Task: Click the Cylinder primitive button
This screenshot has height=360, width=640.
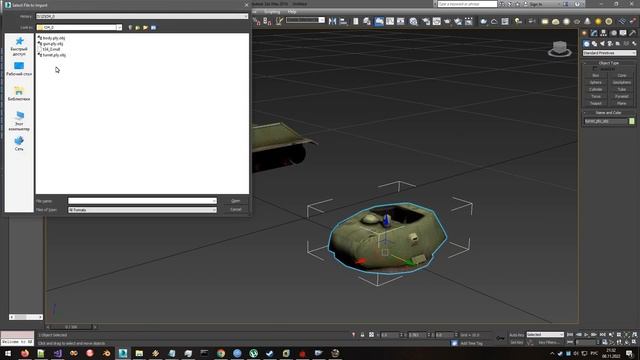Action: point(596,89)
